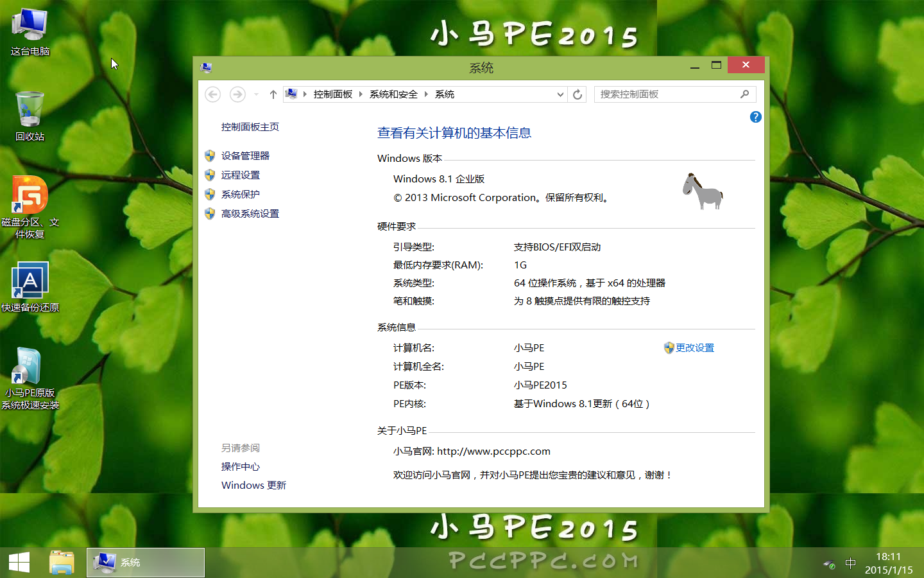The width and height of the screenshot is (924, 578).
Task: Select the 回收站 recycle bin icon
Action: (x=30, y=116)
